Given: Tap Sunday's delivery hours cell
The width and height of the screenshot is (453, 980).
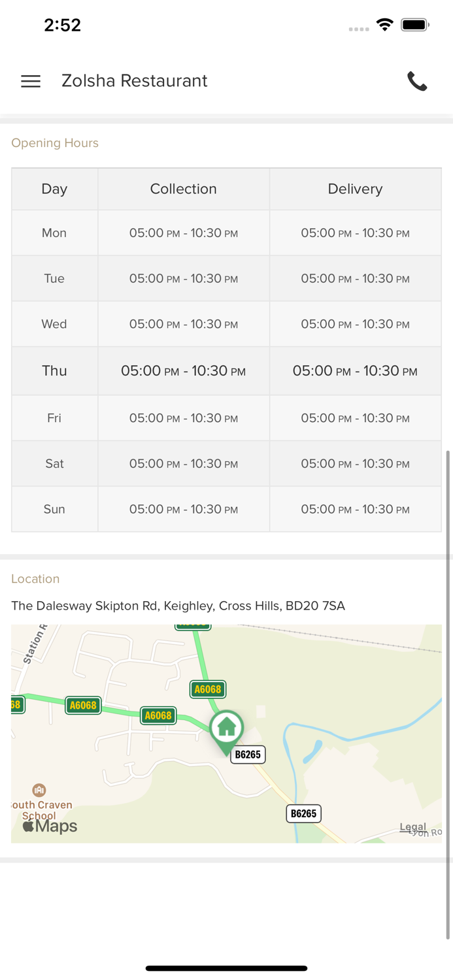Looking at the screenshot, I should (355, 509).
